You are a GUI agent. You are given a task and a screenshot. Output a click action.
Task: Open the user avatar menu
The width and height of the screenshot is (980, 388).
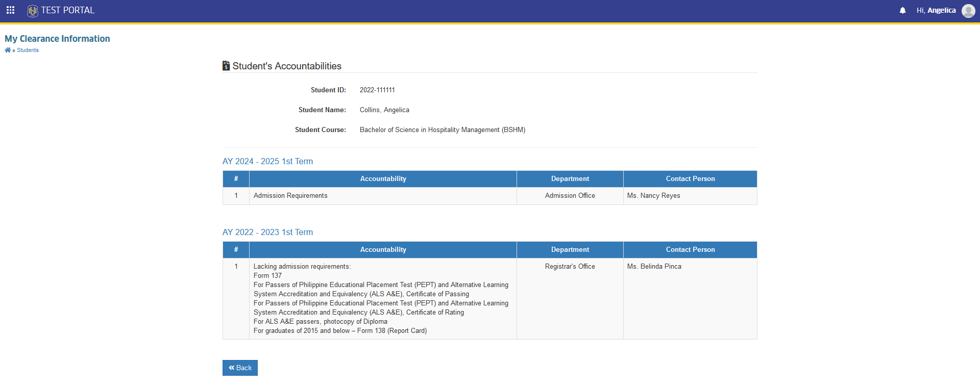[968, 11]
